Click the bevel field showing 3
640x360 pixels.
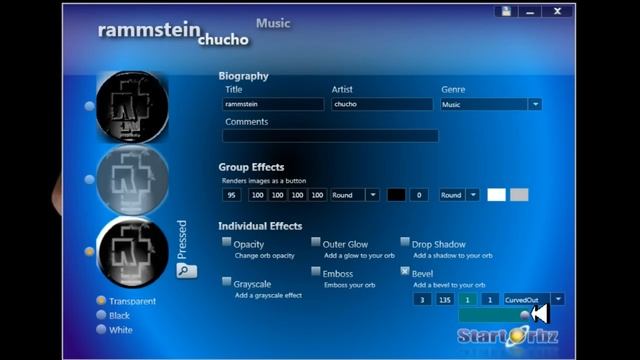[422, 300]
